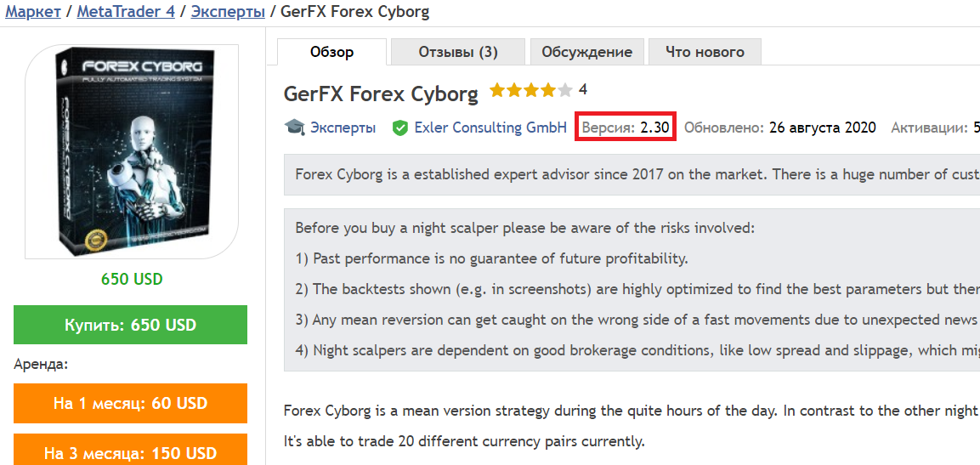Open the Обзор tab
The image size is (980, 465).
pos(331,52)
